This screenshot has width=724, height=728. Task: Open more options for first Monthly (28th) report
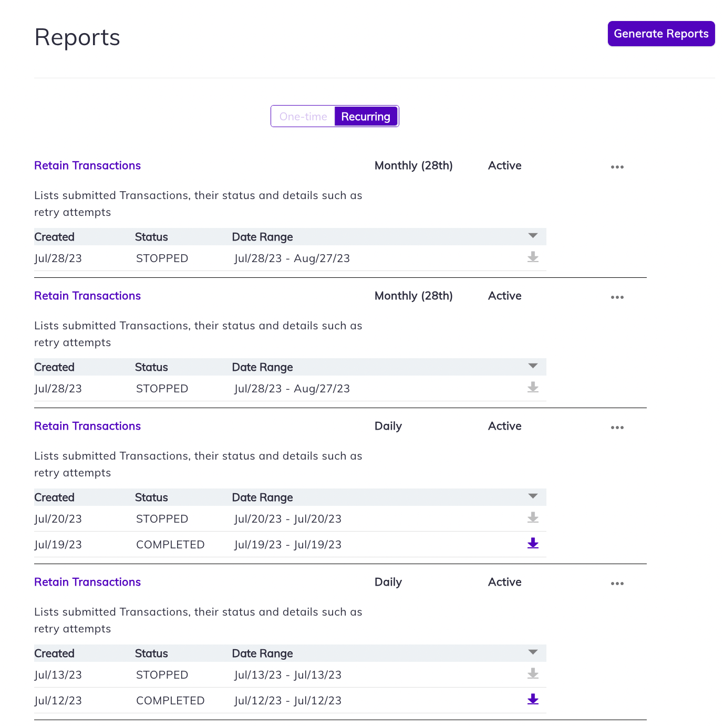[x=617, y=167]
